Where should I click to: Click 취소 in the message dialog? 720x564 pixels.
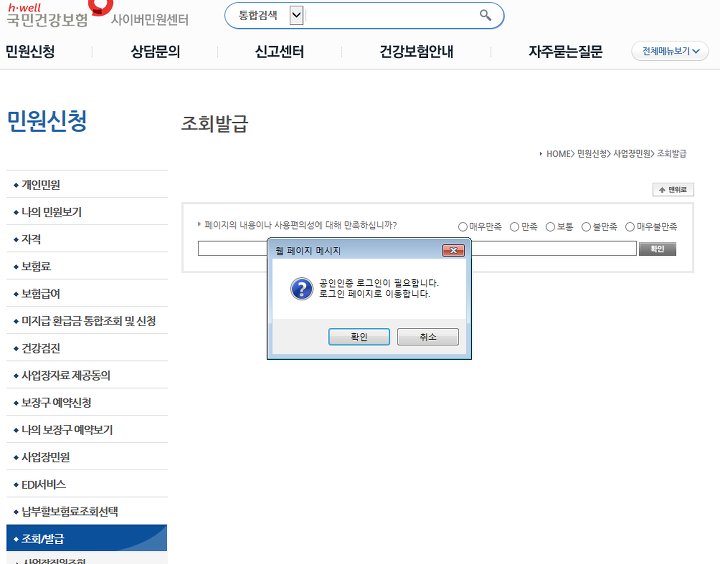click(x=428, y=337)
